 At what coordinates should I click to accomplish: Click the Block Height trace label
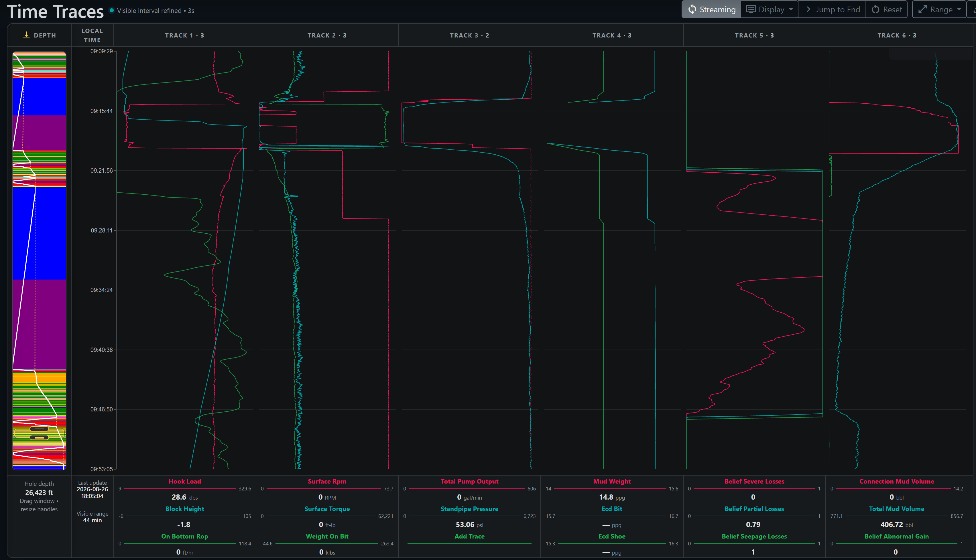pyautogui.click(x=185, y=509)
